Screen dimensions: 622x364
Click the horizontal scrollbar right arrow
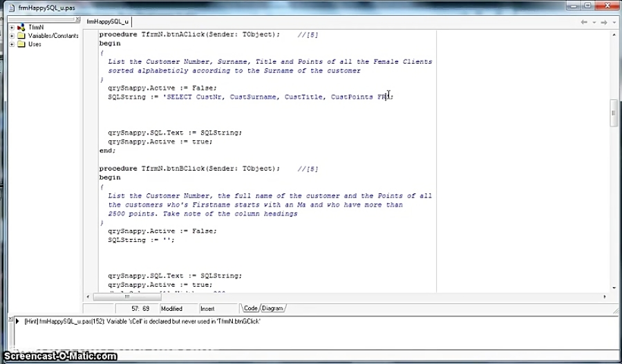(605, 296)
